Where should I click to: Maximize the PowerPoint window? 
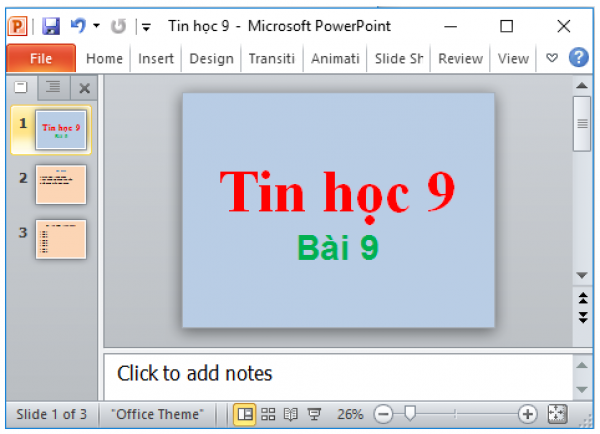point(507,26)
